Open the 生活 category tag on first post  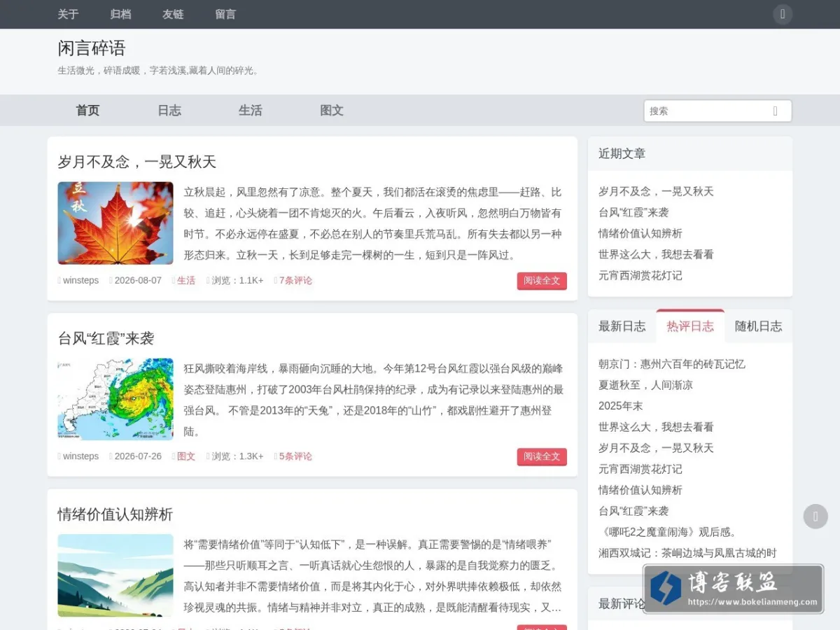coord(186,281)
